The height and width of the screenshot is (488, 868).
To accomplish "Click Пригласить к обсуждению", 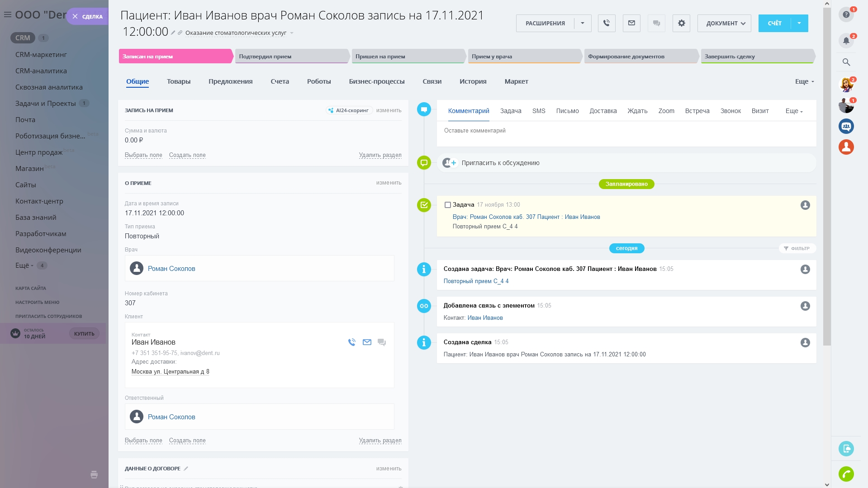I will [x=500, y=163].
